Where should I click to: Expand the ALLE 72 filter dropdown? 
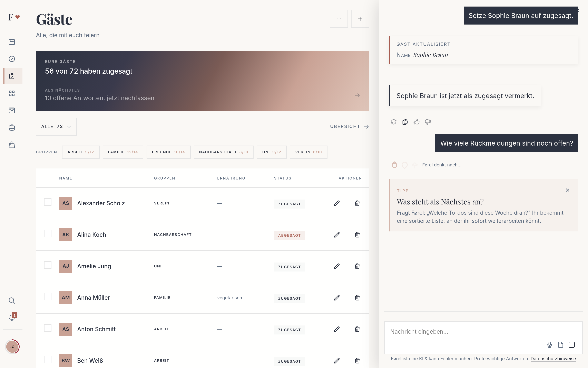click(x=56, y=127)
